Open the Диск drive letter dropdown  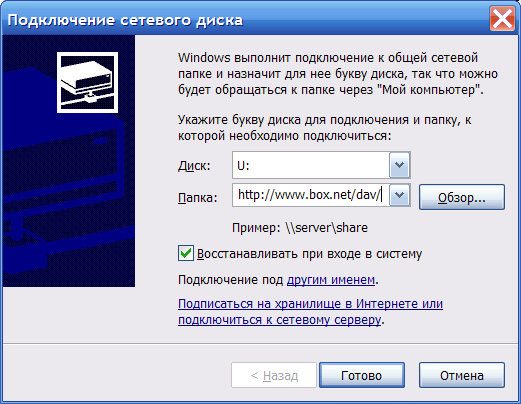(400, 165)
